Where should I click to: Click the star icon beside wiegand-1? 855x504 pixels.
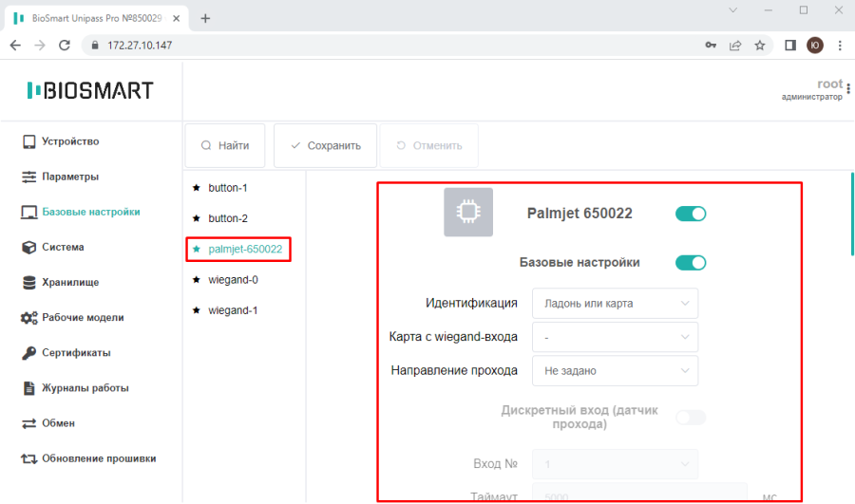[197, 310]
